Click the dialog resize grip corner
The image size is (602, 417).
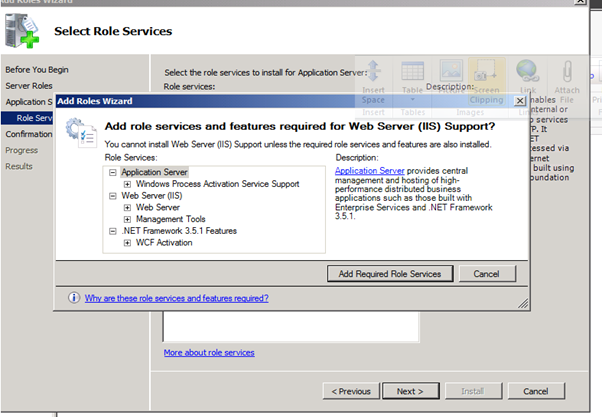coord(523,304)
